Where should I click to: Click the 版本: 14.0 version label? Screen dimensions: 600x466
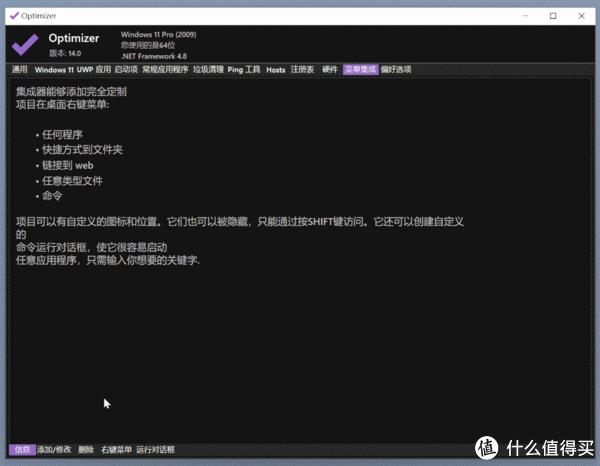[x=65, y=53]
